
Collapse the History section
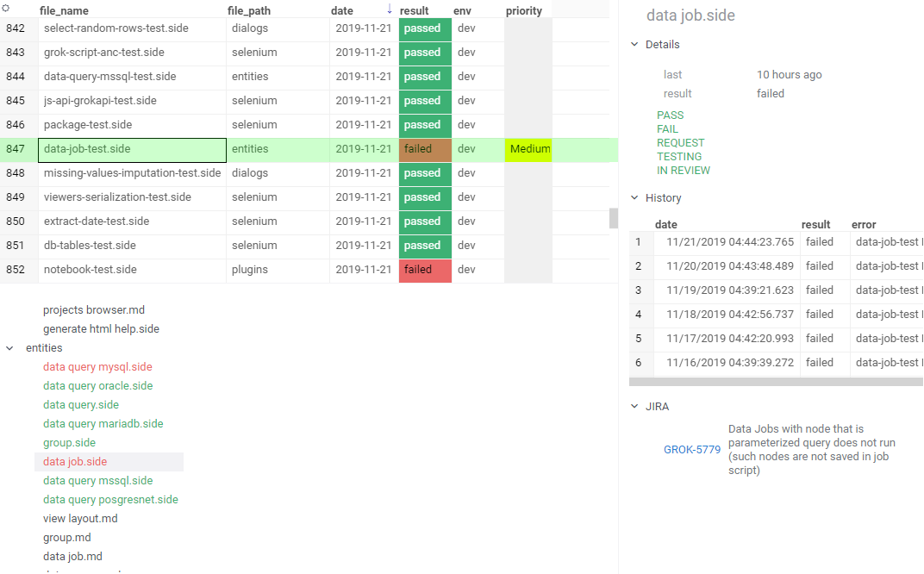pos(636,197)
